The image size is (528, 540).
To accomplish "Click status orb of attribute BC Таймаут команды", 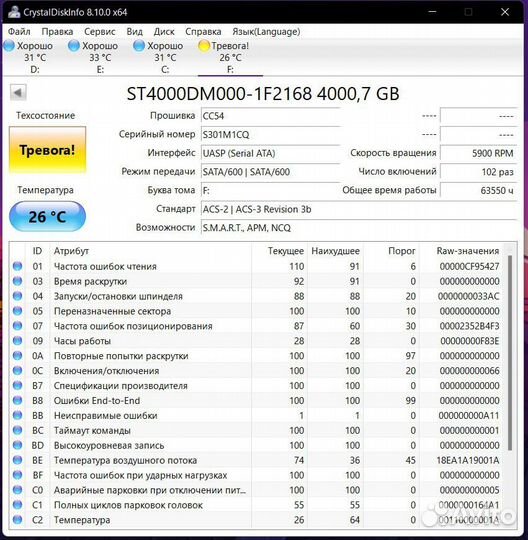I will [17, 430].
